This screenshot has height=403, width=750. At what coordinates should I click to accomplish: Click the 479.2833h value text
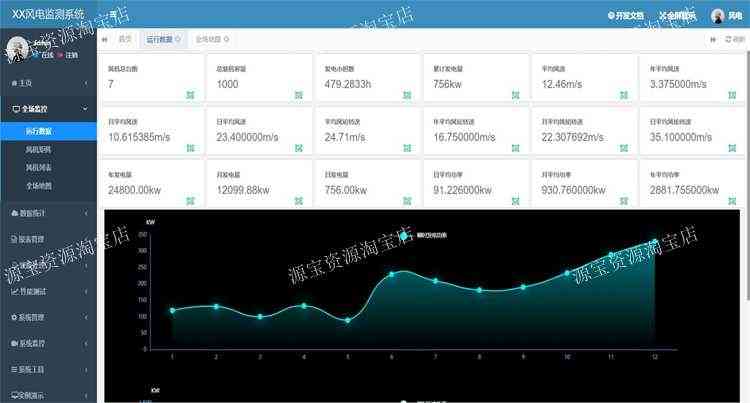pyautogui.click(x=348, y=84)
